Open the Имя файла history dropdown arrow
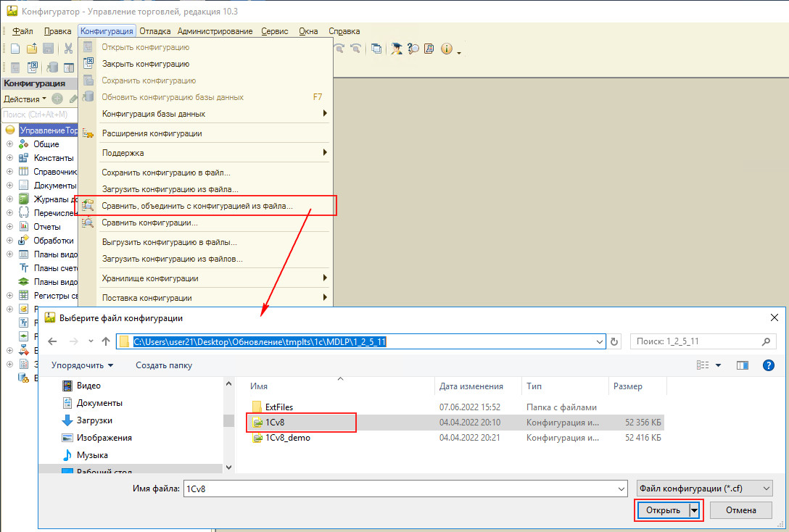The width and height of the screenshot is (789, 532). (621, 489)
